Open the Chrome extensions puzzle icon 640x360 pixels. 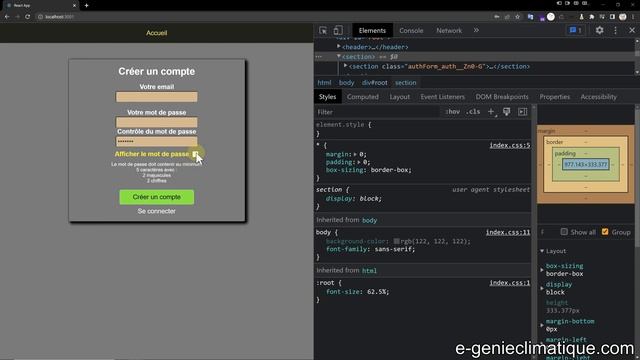[x=592, y=17]
